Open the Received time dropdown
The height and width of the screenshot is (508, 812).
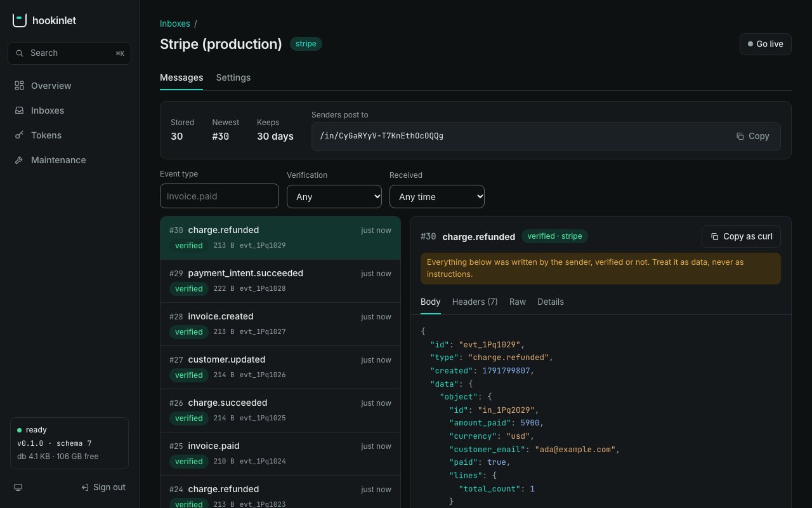tap(437, 196)
